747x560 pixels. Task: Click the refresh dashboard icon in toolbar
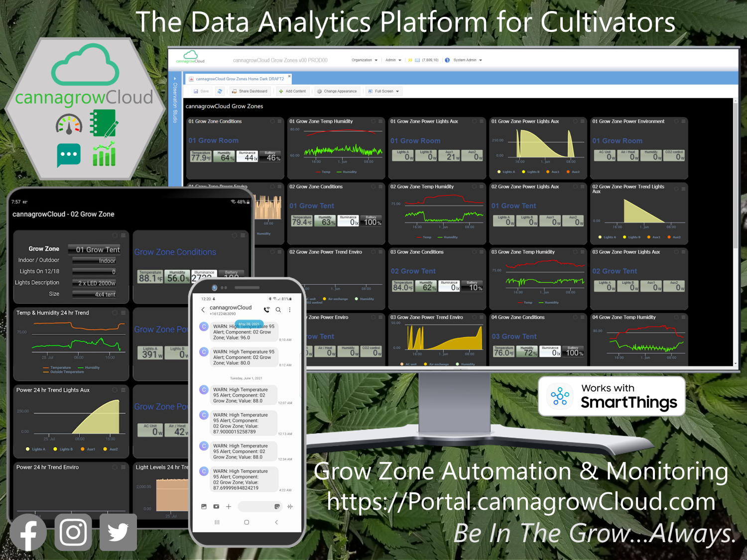pyautogui.click(x=220, y=91)
